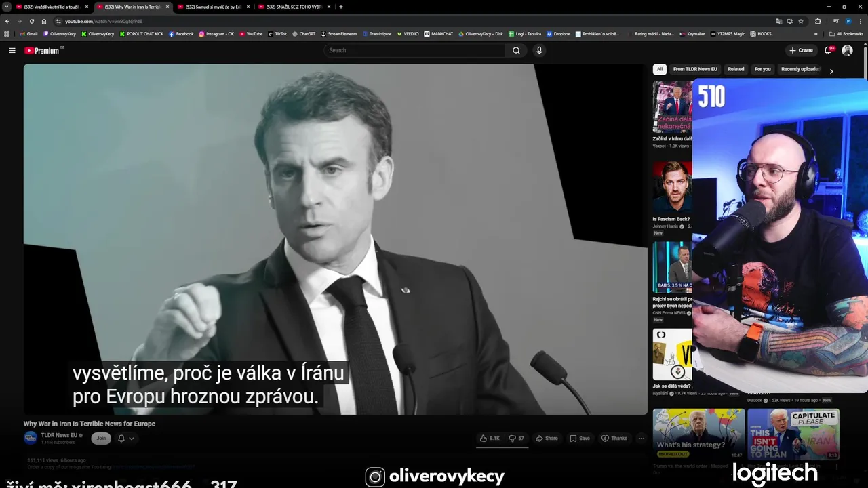Select the For you filter chip

pos(763,69)
